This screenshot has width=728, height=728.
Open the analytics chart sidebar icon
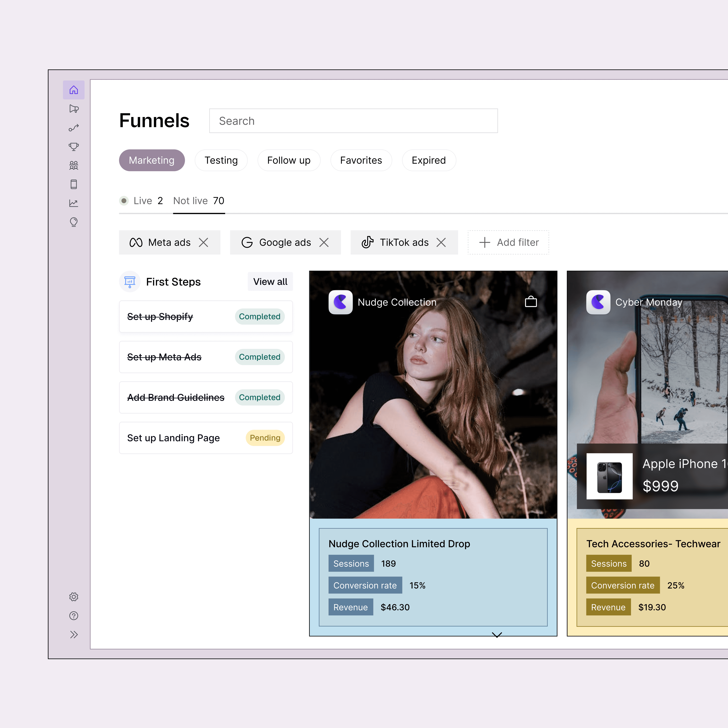[x=74, y=203]
